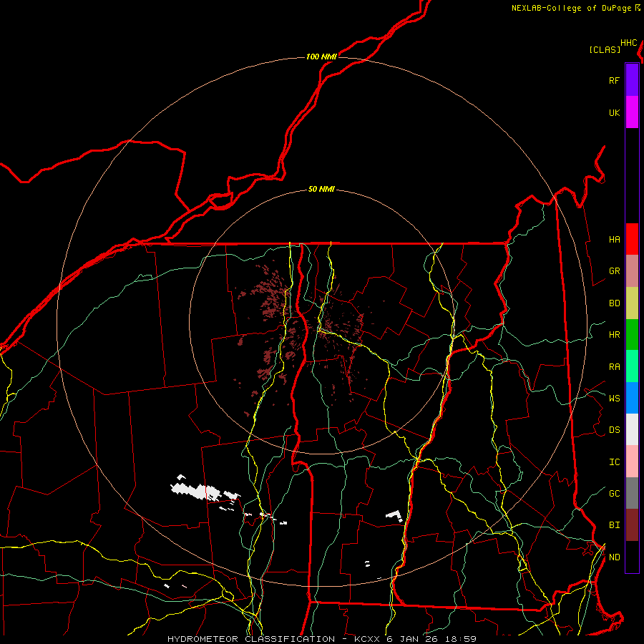Click the HYDROMETEOR CLASSIFICATION title text

[x=251, y=639]
